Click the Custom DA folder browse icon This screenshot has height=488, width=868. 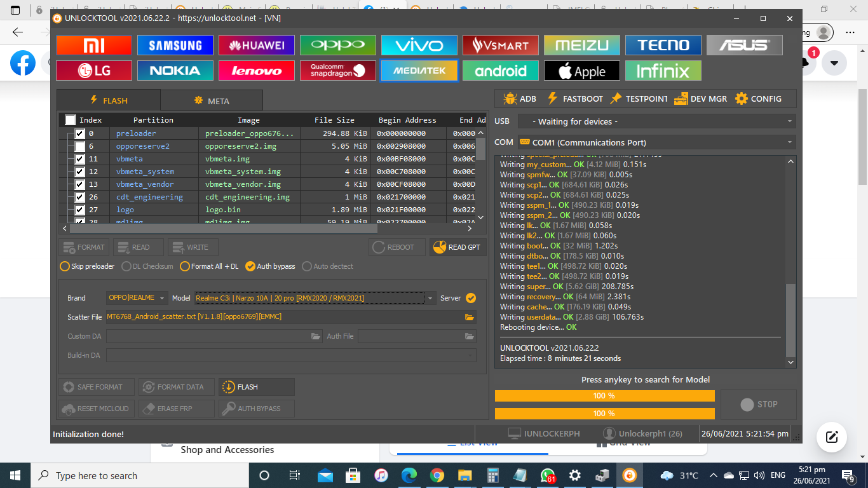click(316, 336)
